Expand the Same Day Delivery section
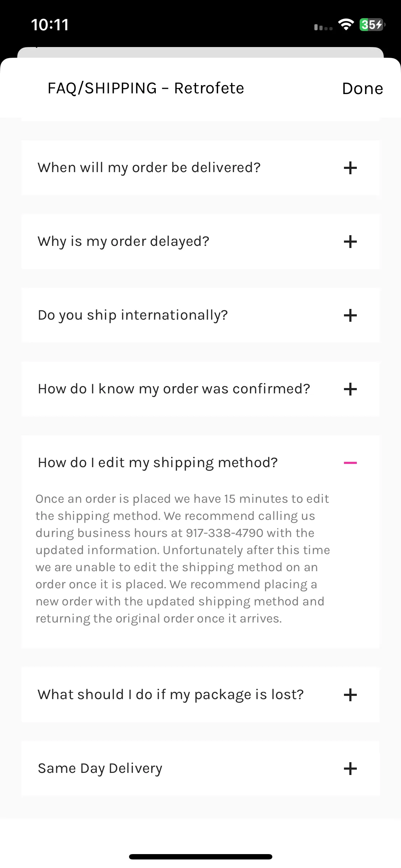Image resolution: width=401 pixels, height=868 pixels. [x=200, y=769]
